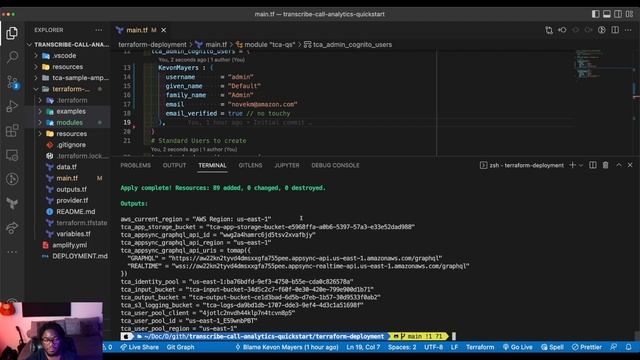Open the Explorer view in activity bar
Screen dimensions: 640x360
[x=12, y=33]
